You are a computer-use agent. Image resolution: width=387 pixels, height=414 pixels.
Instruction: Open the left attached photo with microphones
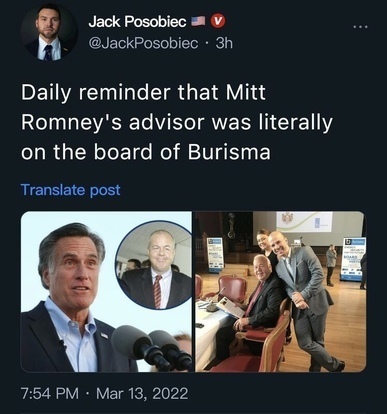106,292
